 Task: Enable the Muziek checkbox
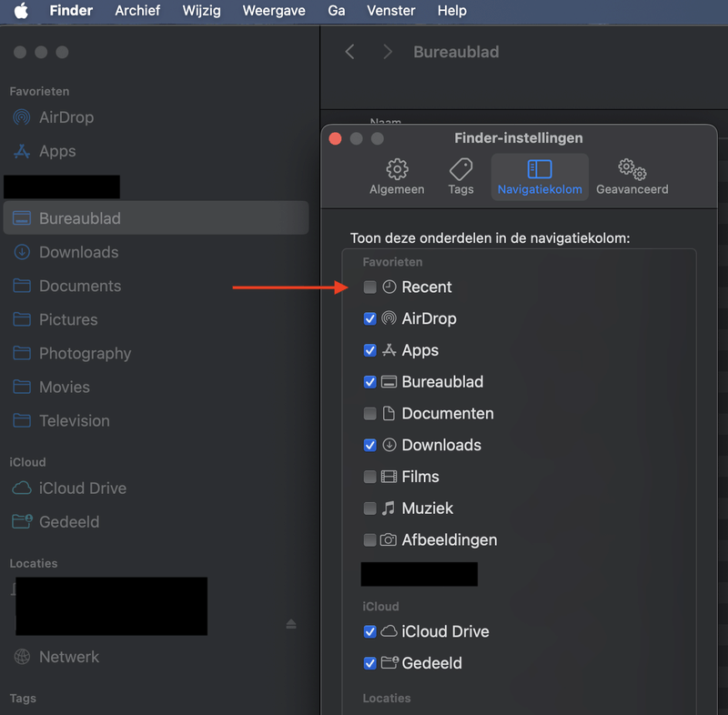[370, 509]
